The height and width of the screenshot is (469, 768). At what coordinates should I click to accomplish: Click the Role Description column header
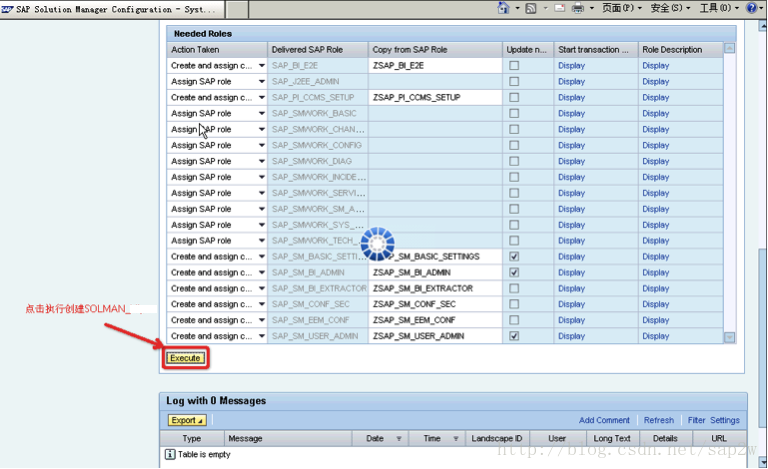[681, 49]
